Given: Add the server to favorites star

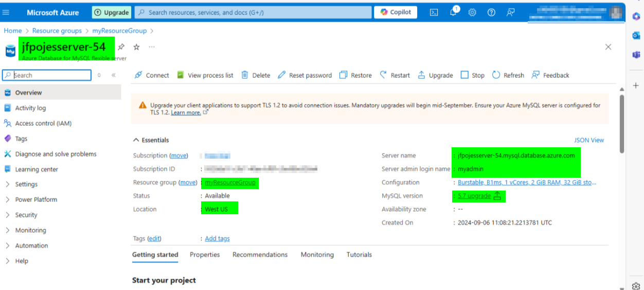Looking at the screenshot, I should coord(136,47).
